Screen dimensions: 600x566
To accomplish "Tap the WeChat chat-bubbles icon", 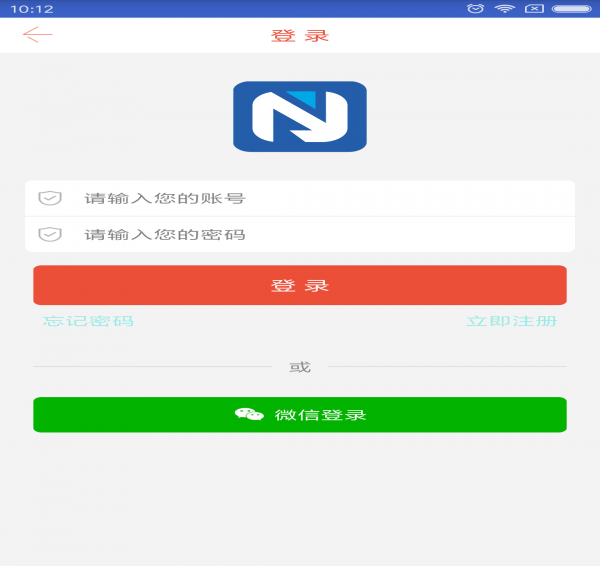I will click(x=249, y=414).
